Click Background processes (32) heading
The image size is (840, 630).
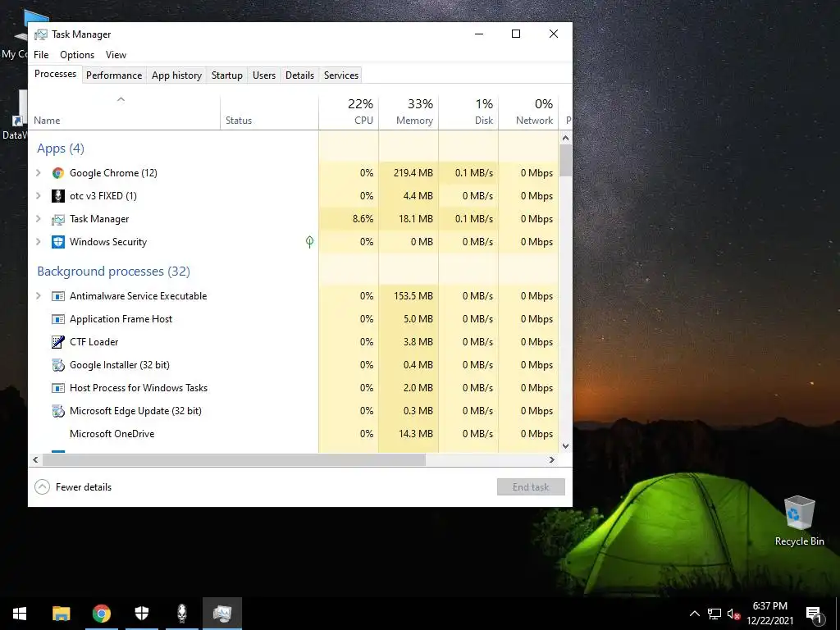click(x=113, y=272)
